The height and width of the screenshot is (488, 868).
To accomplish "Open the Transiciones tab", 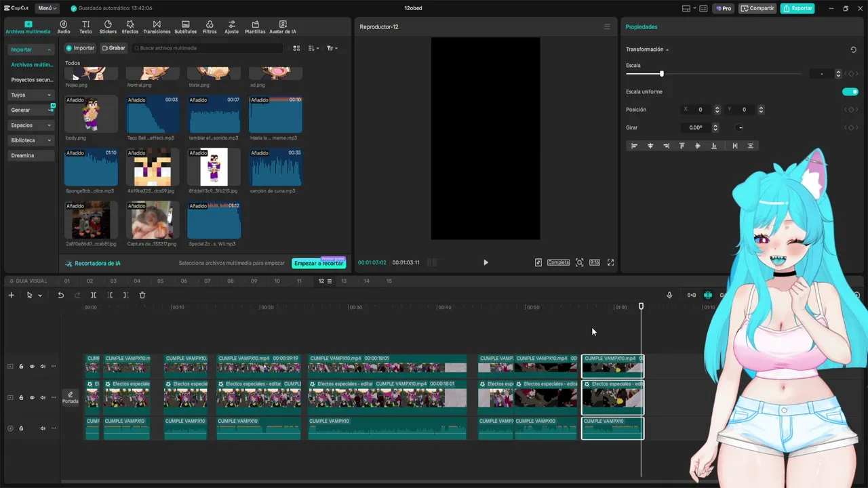I will tap(157, 27).
